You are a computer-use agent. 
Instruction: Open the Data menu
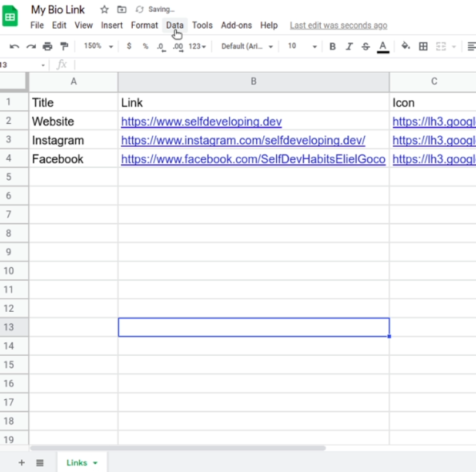[x=175, y=25]
